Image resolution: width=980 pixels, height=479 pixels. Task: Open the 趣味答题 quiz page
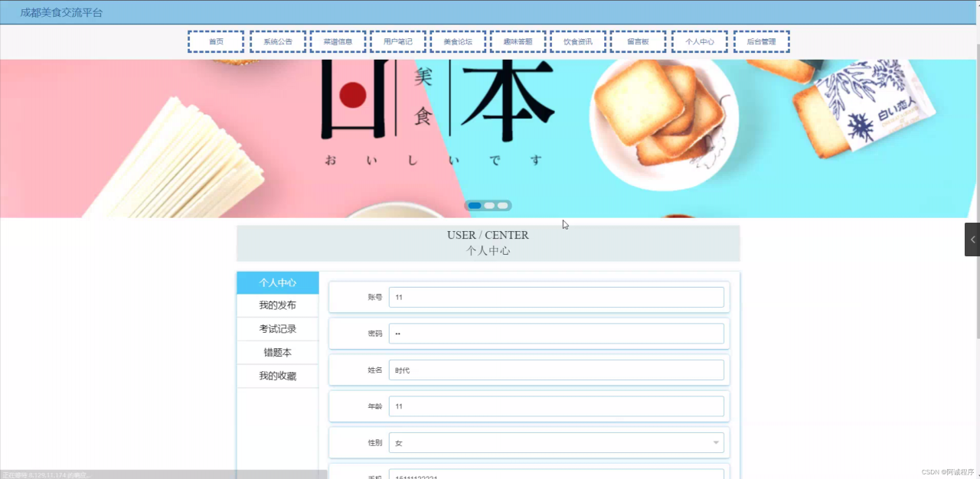[x=518, y=41]
